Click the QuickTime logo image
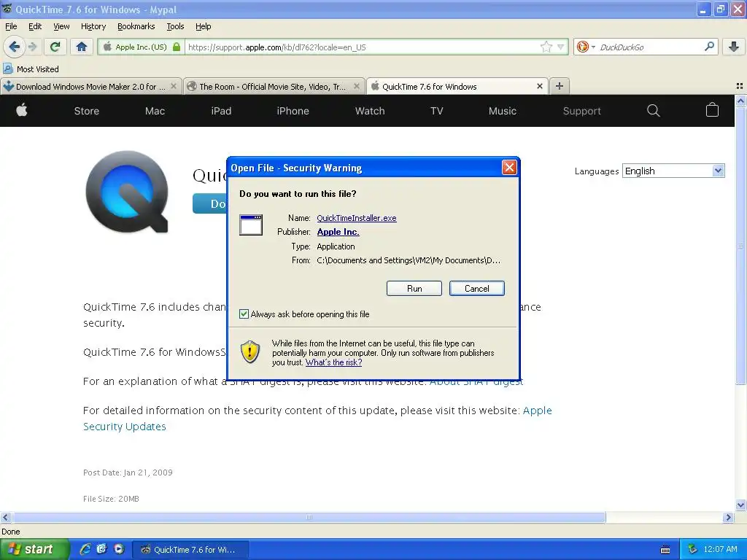 [x=127, y=192]
